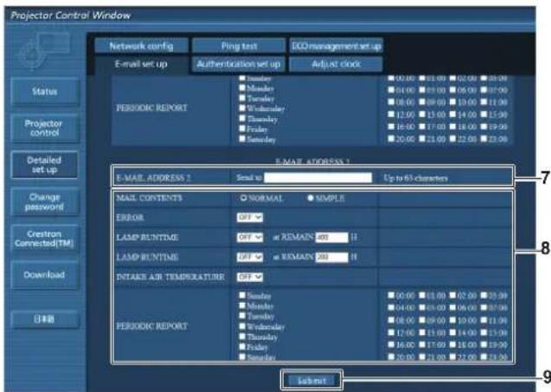Check Wednesday in upper periodic report
The width and height of the screenshot is (551, 392).
[x=242, y=108]
